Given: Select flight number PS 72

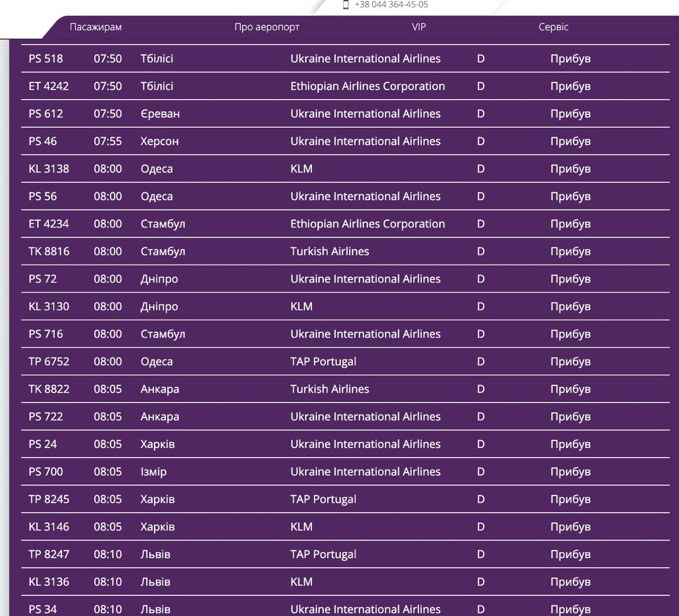Looking at the screenshot, I should 42,279.
